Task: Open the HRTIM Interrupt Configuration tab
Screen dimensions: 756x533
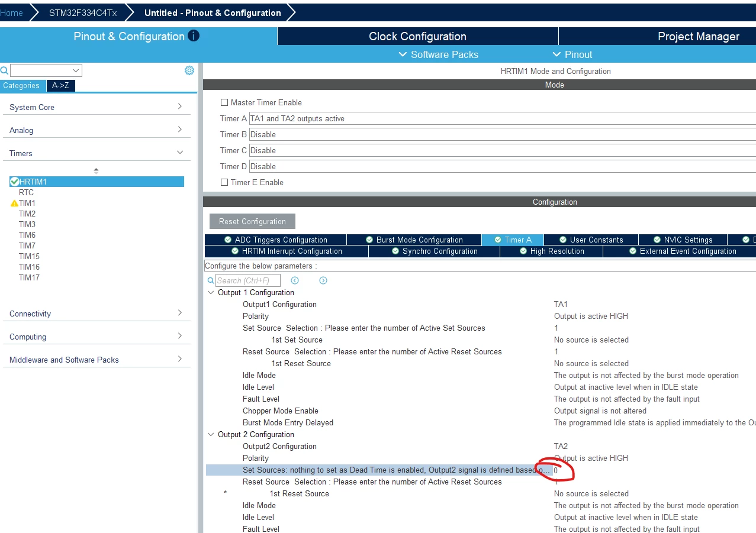Action: coord(287,251)
